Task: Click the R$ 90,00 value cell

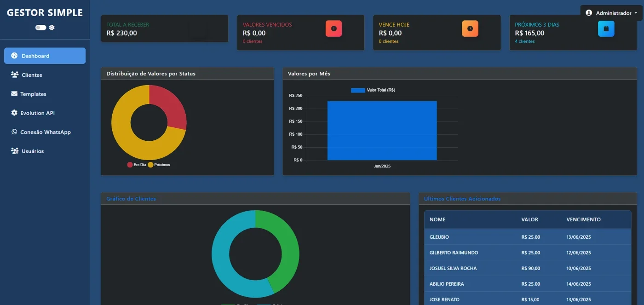Action: click(530, 268)
